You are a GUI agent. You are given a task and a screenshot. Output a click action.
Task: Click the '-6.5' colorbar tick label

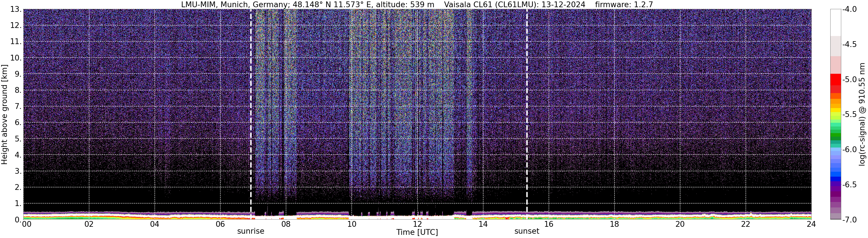[850, 185]
